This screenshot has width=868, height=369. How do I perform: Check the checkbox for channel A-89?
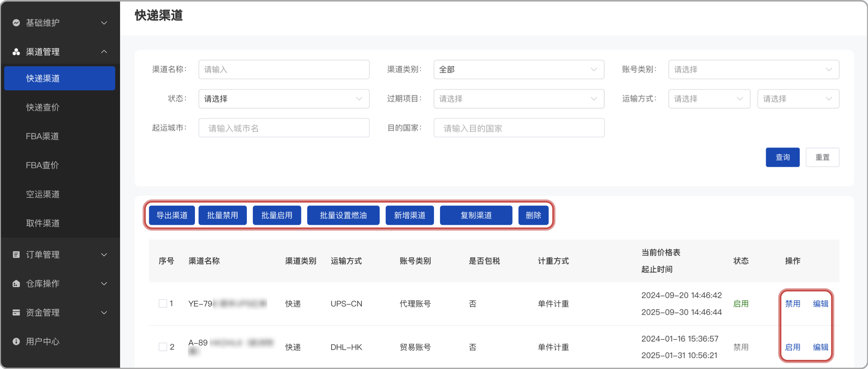[163, 346]
